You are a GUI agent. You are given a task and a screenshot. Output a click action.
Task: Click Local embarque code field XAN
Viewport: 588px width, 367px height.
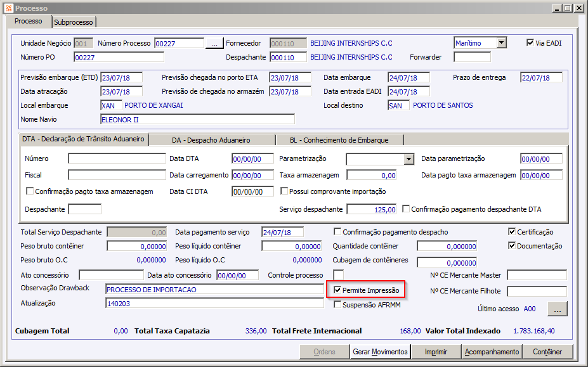112,105
